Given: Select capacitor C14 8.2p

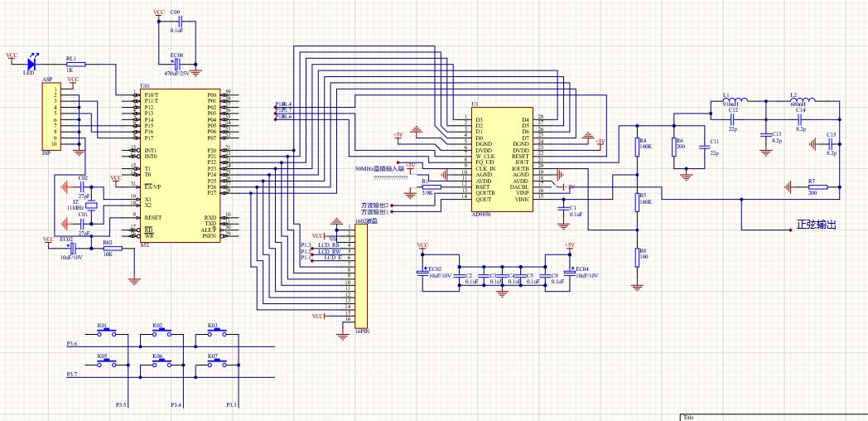Looking at the screenshot, I should (801, 119).
